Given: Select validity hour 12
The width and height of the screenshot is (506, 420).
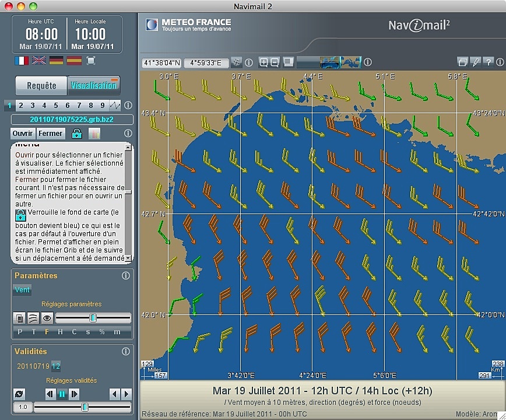Looking at the screenshot, I should (56, 366).
